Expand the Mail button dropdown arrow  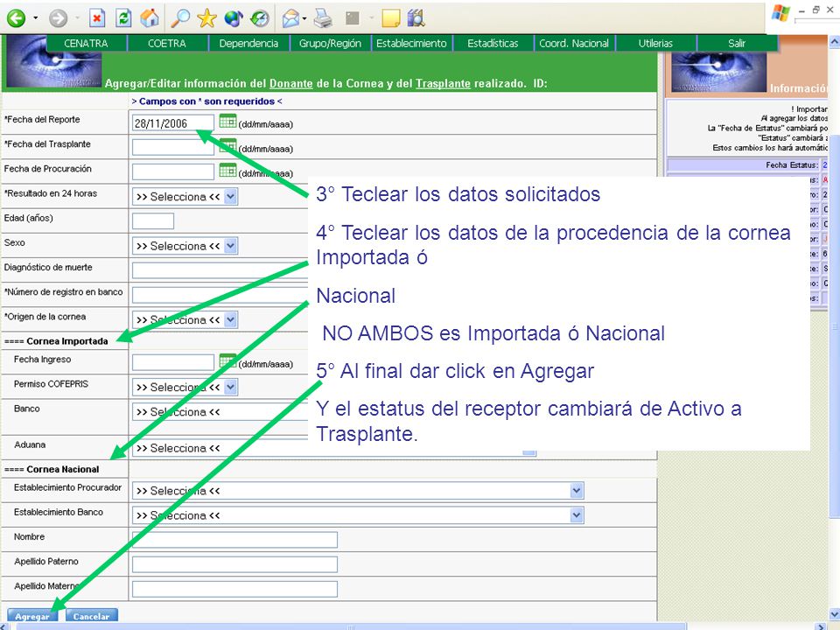(x=304, y=18)
